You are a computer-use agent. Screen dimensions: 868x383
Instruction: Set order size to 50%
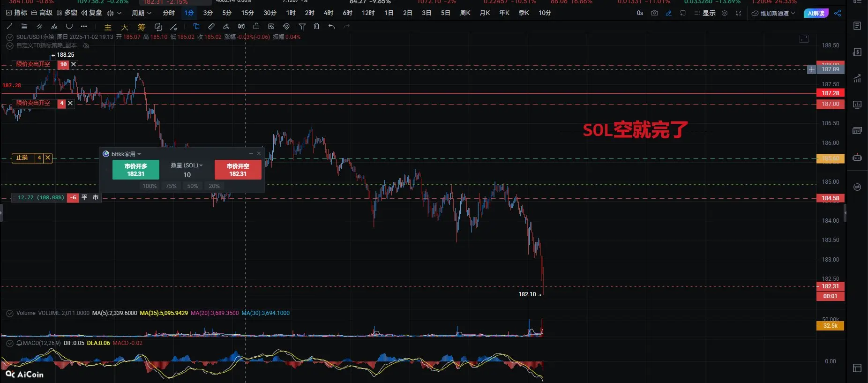tap(193, 186)
